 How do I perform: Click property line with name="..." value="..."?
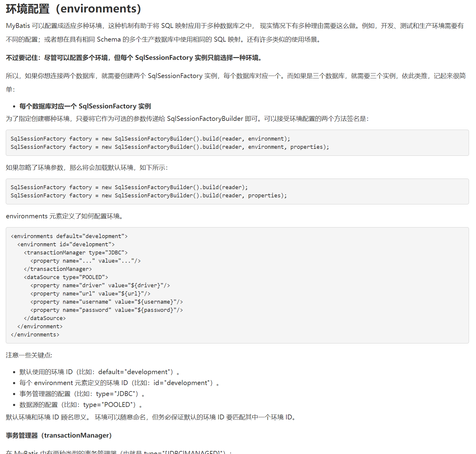(85, 261)
